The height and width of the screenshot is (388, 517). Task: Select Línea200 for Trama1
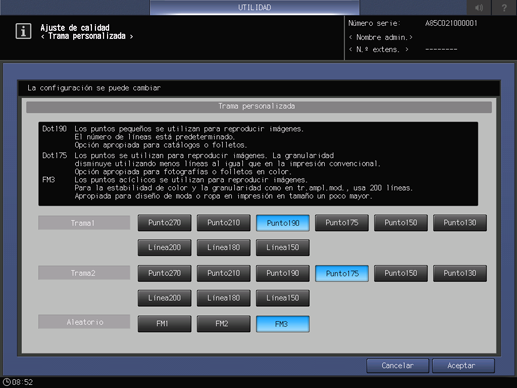165,247
